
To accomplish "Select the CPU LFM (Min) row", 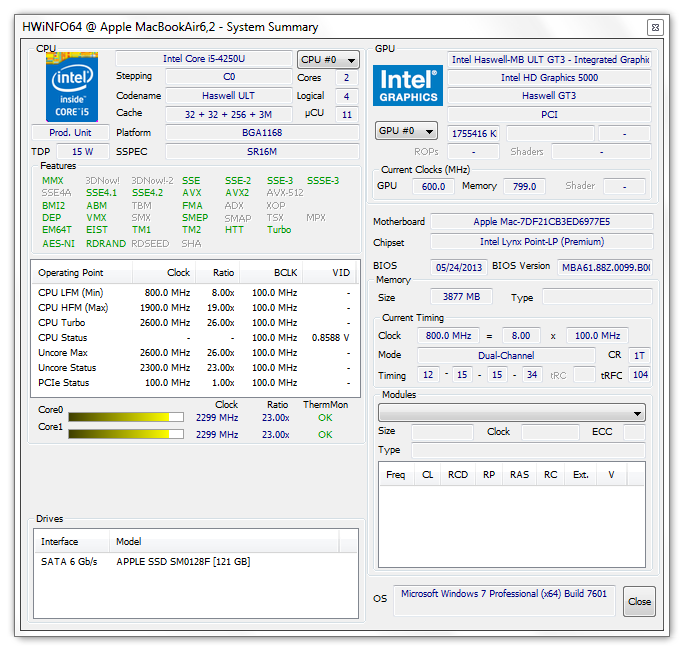I will pos(195,293).
